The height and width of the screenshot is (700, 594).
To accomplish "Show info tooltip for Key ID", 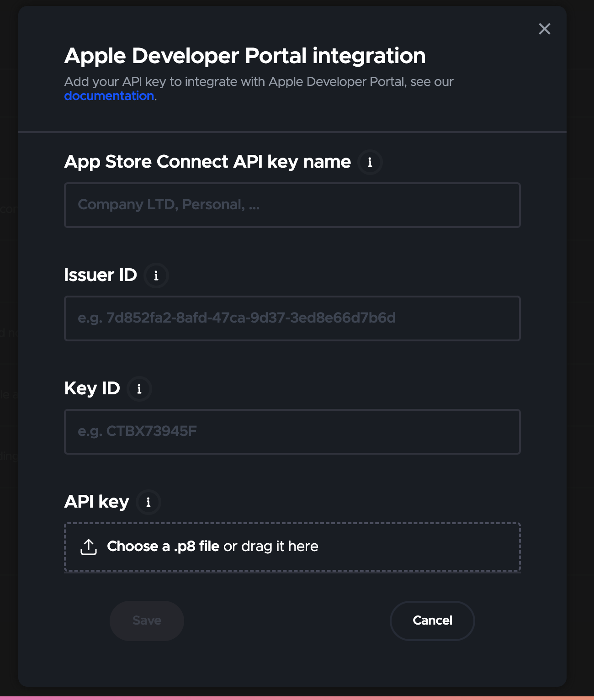I will 139,389.
